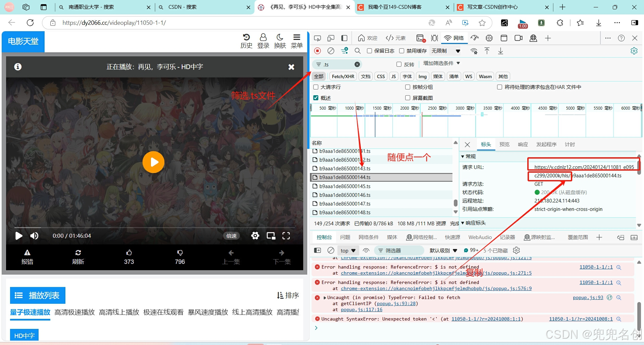
Task: Clear the .ts filter text
Action: point(357,64)
